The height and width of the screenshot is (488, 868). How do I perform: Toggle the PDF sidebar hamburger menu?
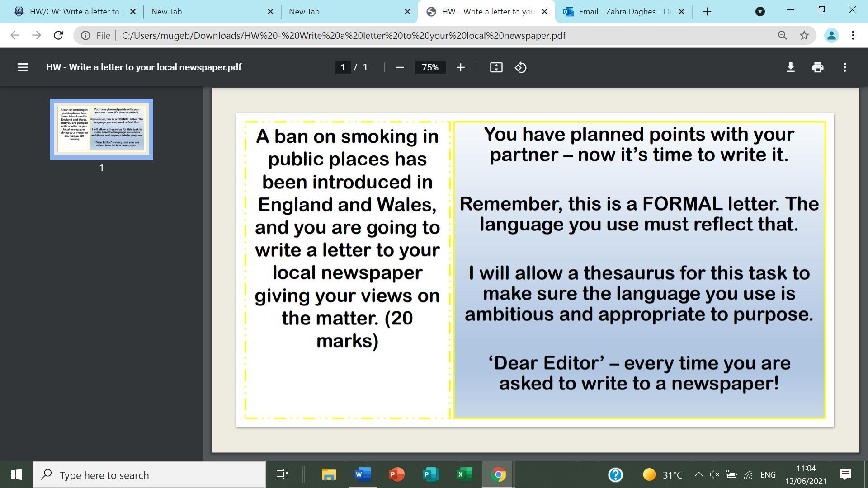coord(23,67)
